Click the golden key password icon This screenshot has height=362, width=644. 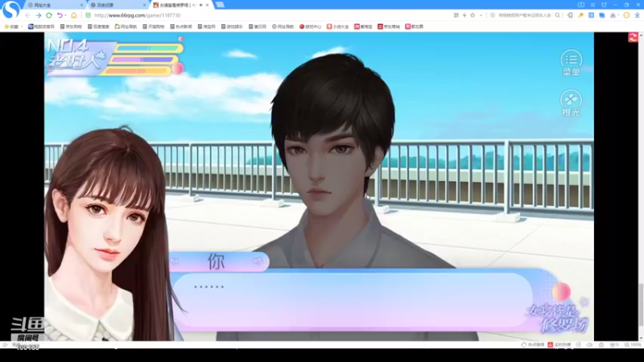[x=580, y=15]
